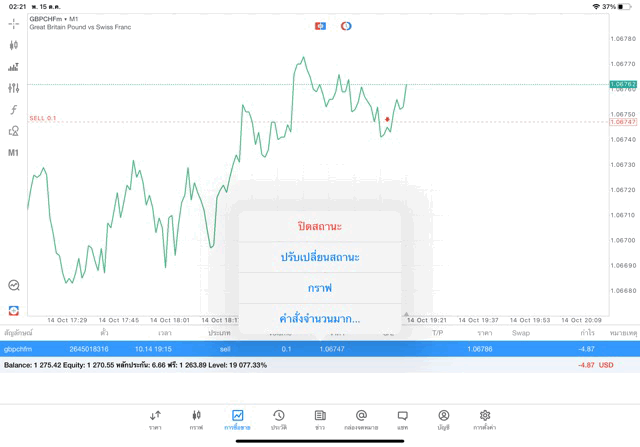Viewport: 640px width, 447px height.
Task: Open chart settings sliders icon
Action: pyautogui.click(x=13, y=88)
